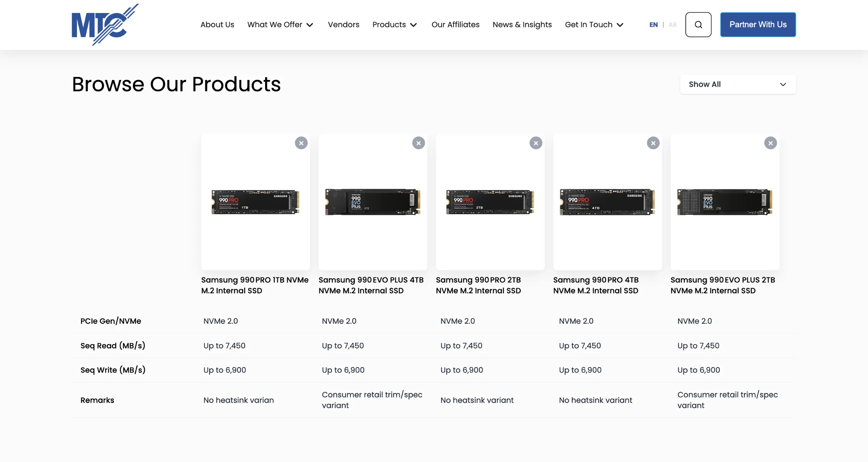The height and width of the screenshot is (462, 868).
Task: Open the search icon button
Action: pos(698,25)
